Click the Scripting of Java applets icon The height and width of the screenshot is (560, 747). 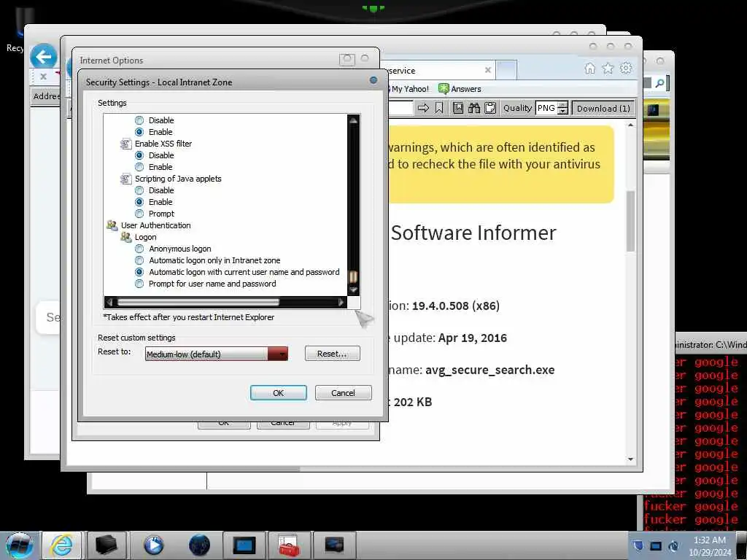pyautogui.click(x=125, y=179)
